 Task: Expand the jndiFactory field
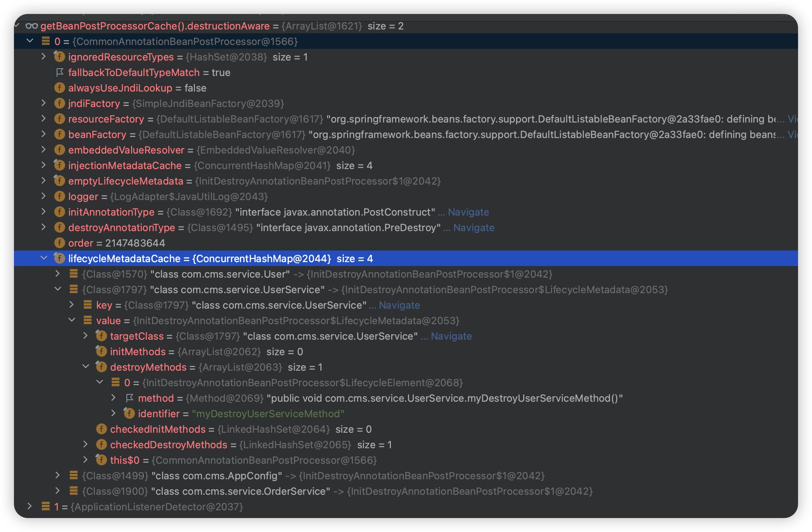click(44, 103)
